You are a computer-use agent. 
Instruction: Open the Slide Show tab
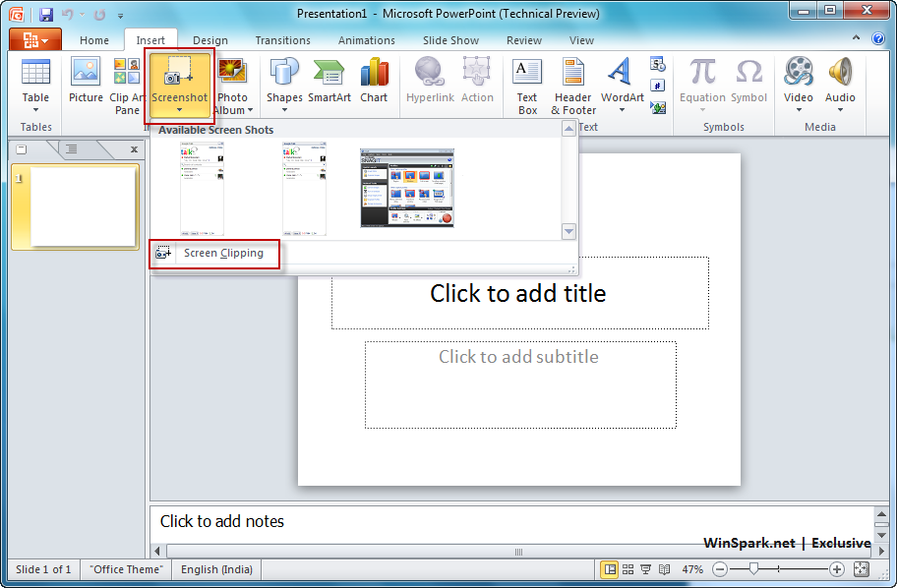450,40
